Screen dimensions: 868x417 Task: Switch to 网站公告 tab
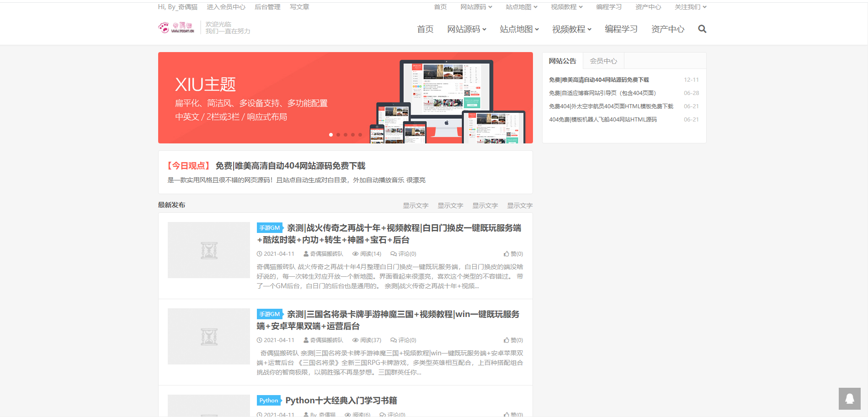(563, 61)
